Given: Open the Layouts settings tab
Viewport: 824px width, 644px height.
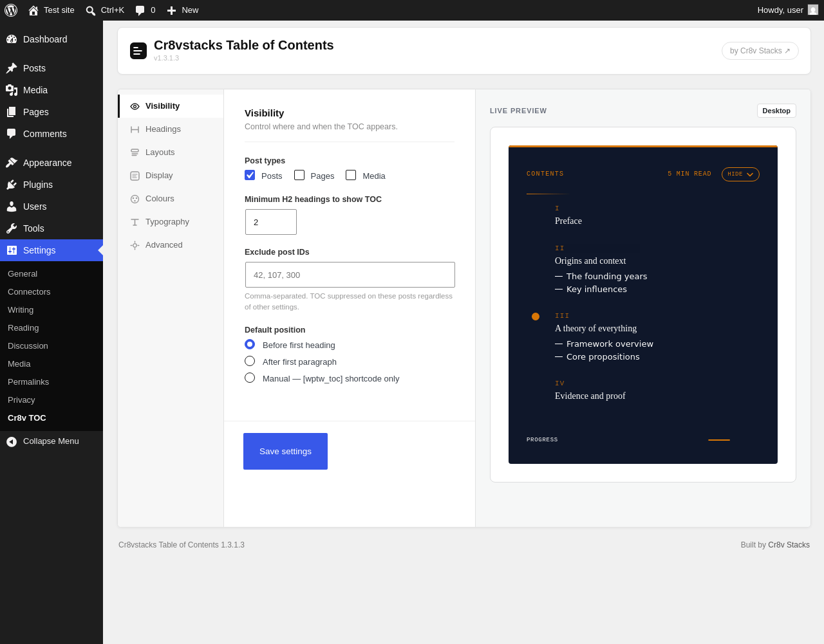Looking at the screenshot, I should pyautogui.click(x=171, y=152).
